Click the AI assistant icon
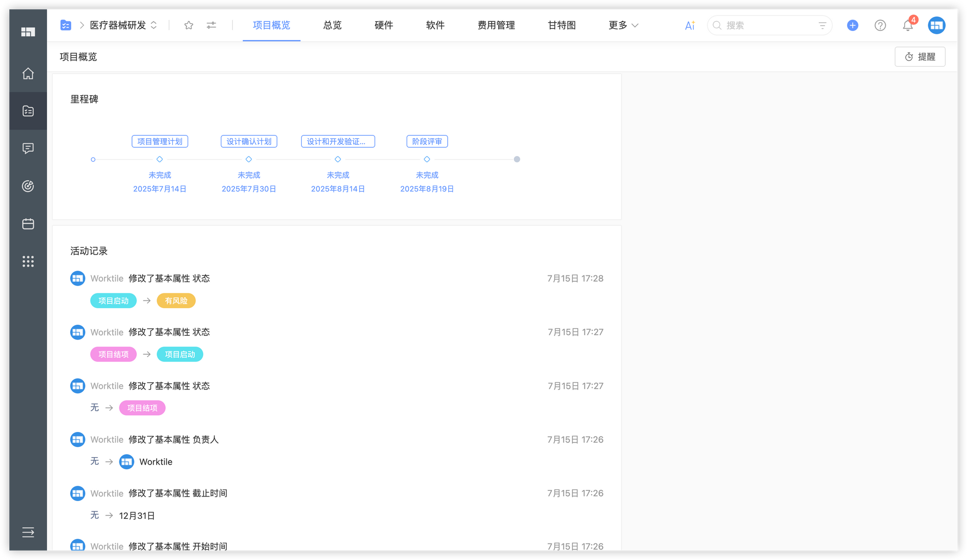The height and width of the screenshot is (560, 967). [x=690, y=25]
